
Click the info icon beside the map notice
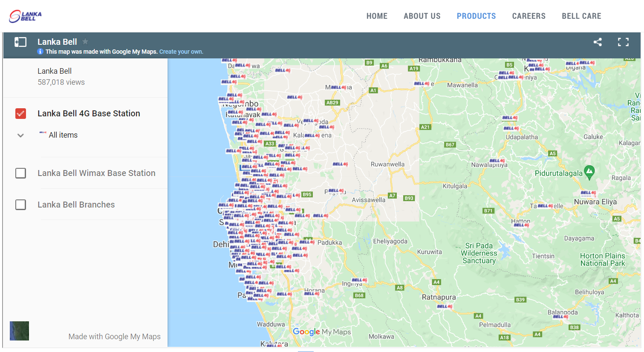coord(40,52)
